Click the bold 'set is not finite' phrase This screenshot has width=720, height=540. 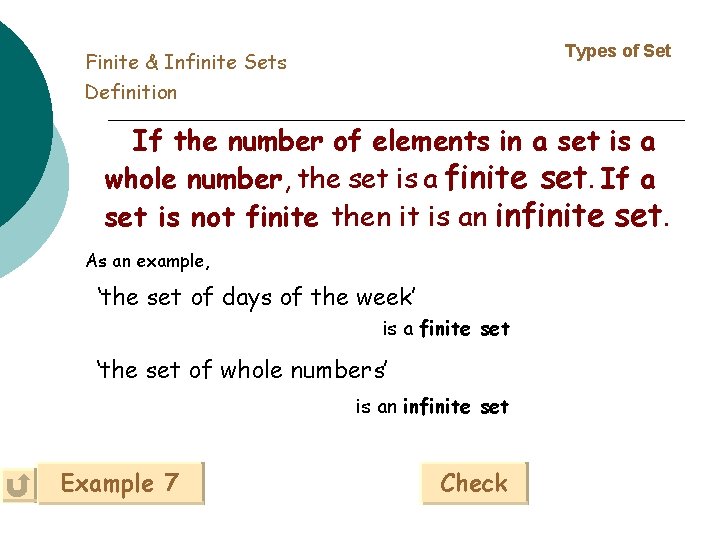pos(211,216)
